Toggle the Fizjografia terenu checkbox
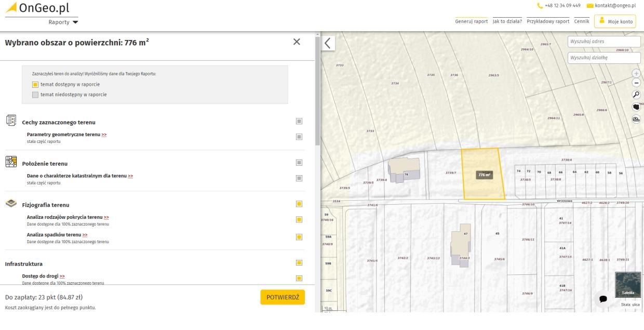This screenshot has height=330, width=644. coord(299,204)
